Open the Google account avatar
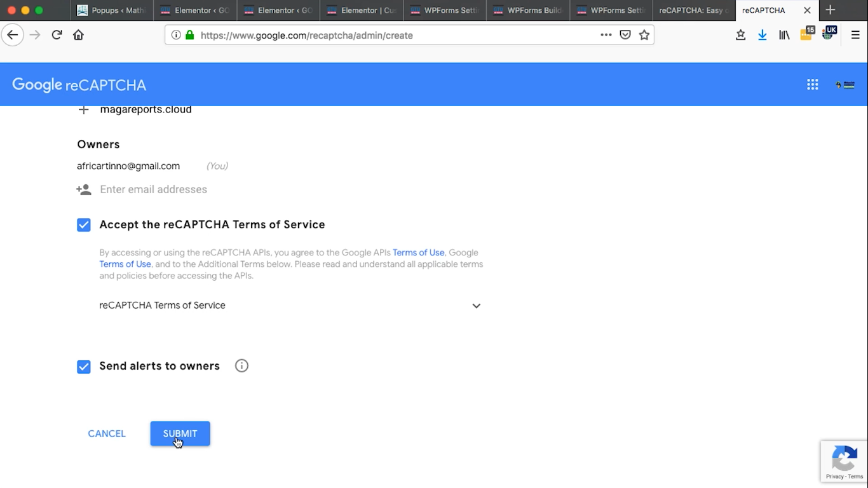Viewport: 868px width, 488px height. click(x=846, y=85)
